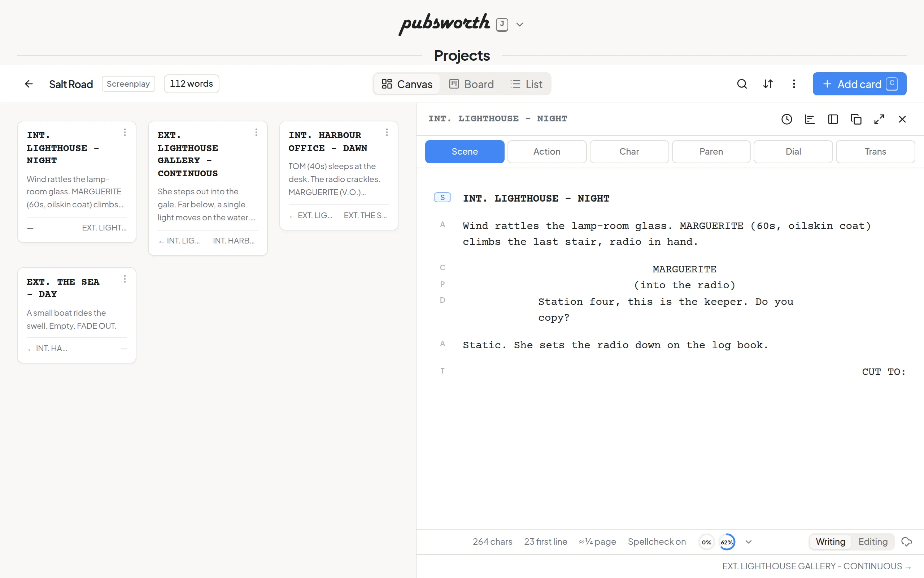
Task: Open the project more-options menu
Action: 794,84
